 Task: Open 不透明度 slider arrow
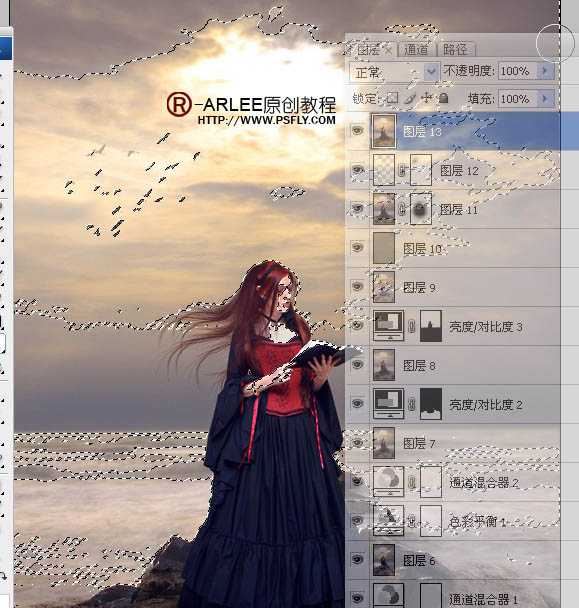546,71
